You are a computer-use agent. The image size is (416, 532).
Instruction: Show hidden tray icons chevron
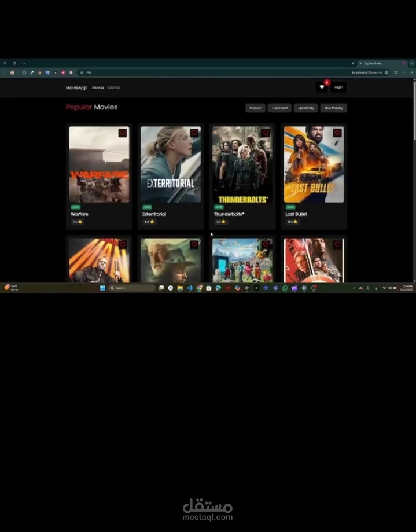tap(354, 288)
